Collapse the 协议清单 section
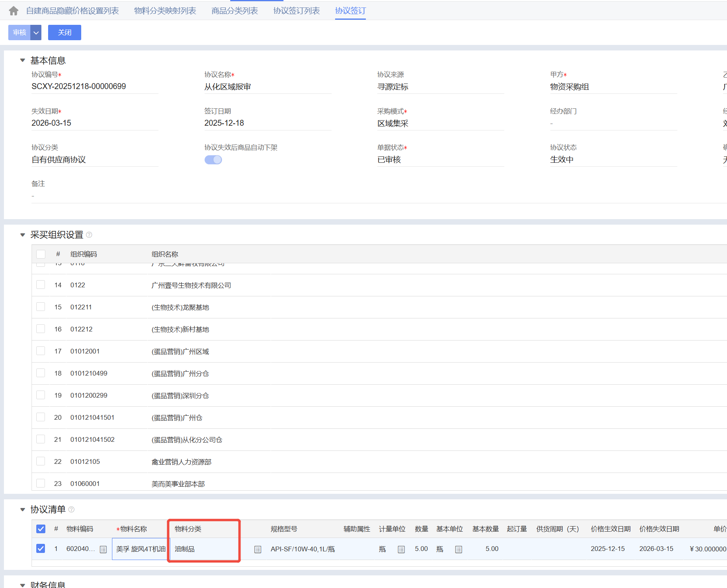The image size is (727, 588). coord(22,510)
